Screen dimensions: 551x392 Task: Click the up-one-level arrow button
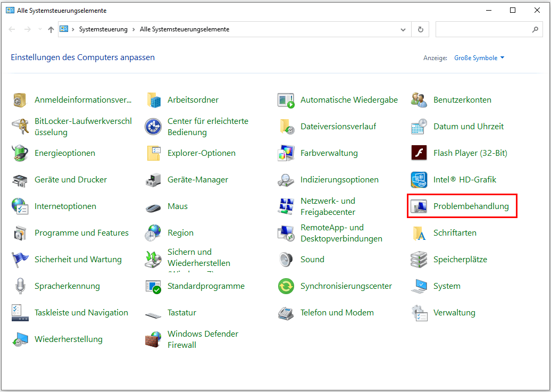[51, 30]
